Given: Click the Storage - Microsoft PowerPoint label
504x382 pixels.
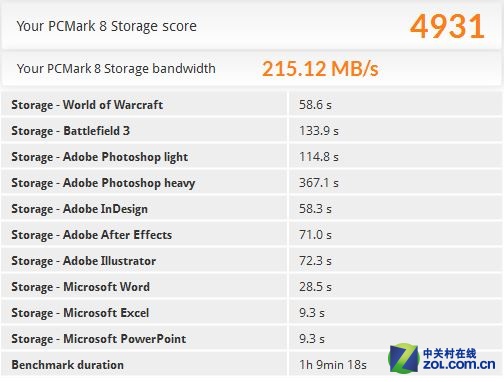Looking at the screenshot, I should click(99, 339).
